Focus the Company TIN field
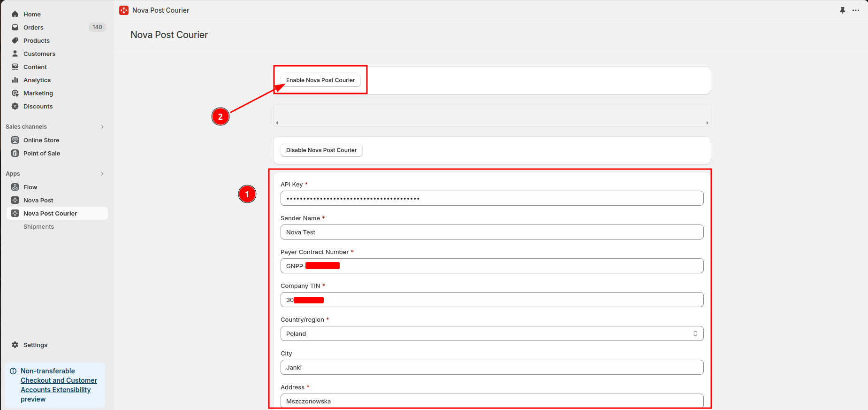The width and height of the screenshot is (868, 410). [x=492, y=300]
